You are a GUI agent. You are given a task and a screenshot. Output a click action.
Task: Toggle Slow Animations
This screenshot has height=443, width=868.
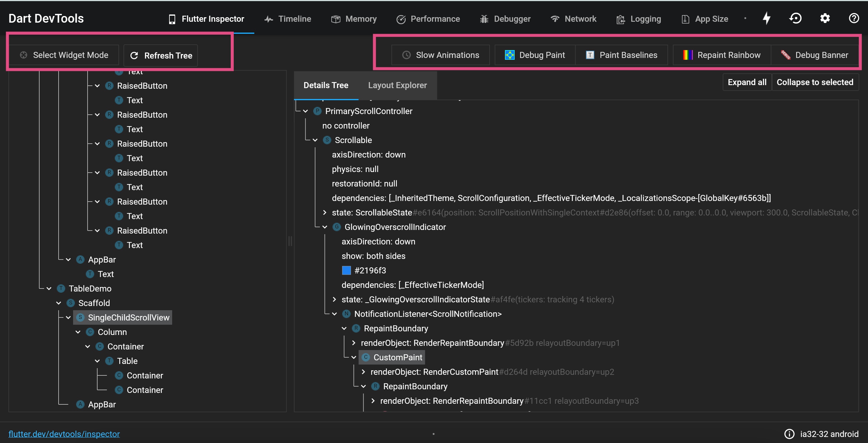(440, 55)
